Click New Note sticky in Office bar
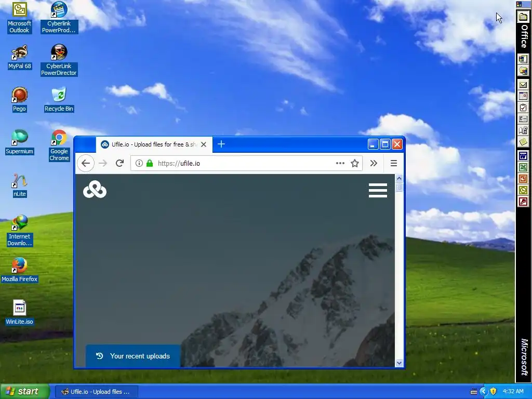Viewport: 532px width, 399px height. click(523, 141)
